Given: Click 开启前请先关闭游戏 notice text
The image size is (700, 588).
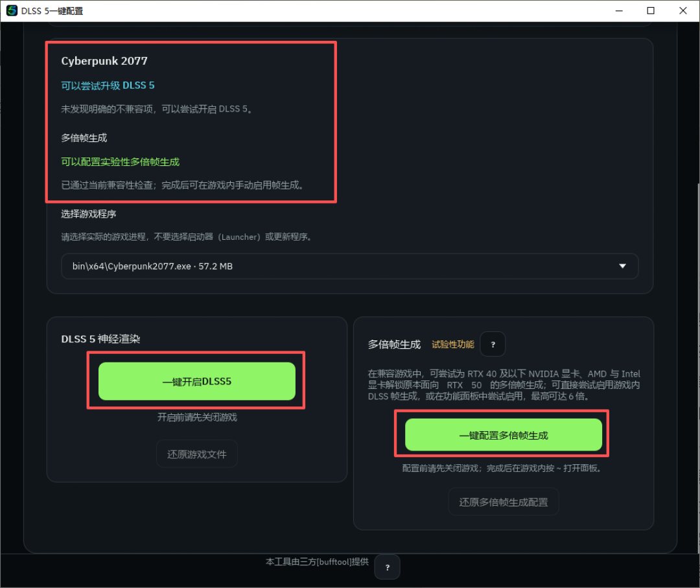Looking at the screenshot, I should point(197,417).
